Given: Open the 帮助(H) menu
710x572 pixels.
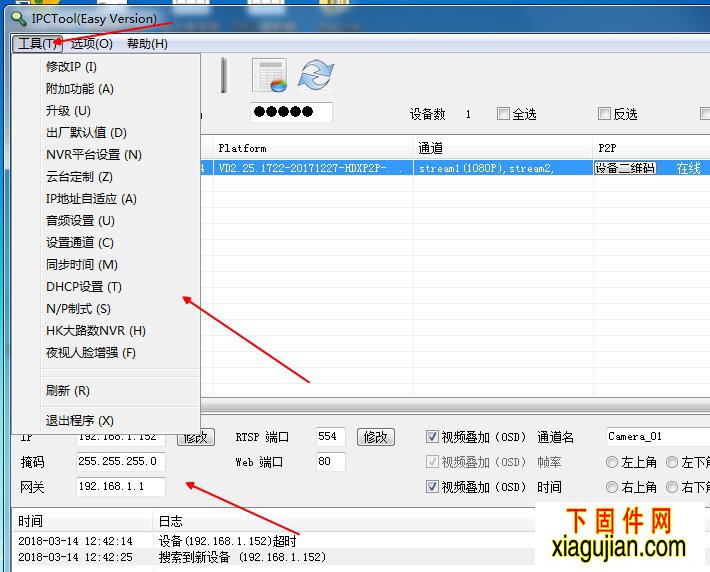Looking at the screenshot, I should point(147,43).
